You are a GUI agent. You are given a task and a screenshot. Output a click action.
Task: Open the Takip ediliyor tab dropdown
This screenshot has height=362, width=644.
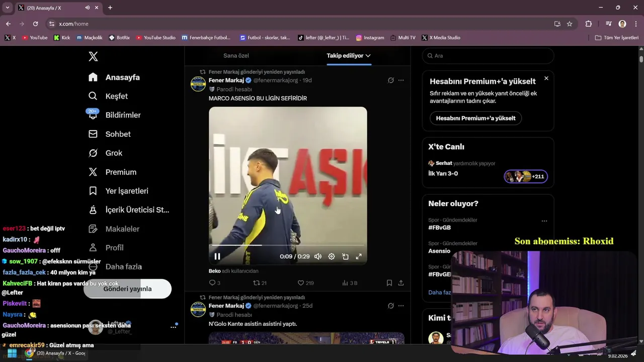349,56
